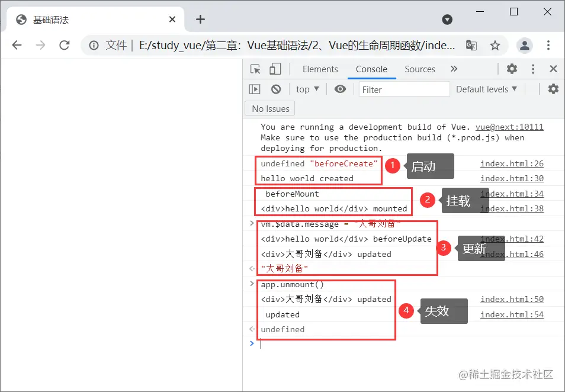Click the show console drawer icon

click(254, 89)
